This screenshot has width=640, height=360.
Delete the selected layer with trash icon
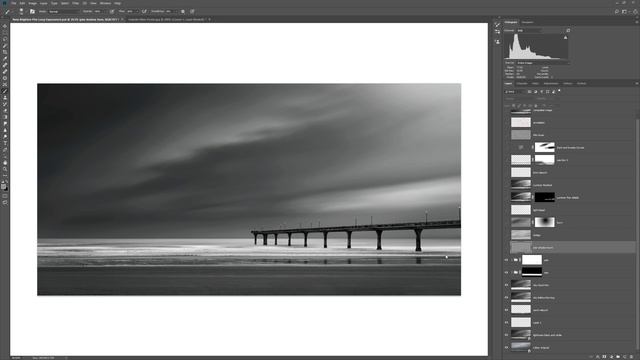click(x=631, y=357)
